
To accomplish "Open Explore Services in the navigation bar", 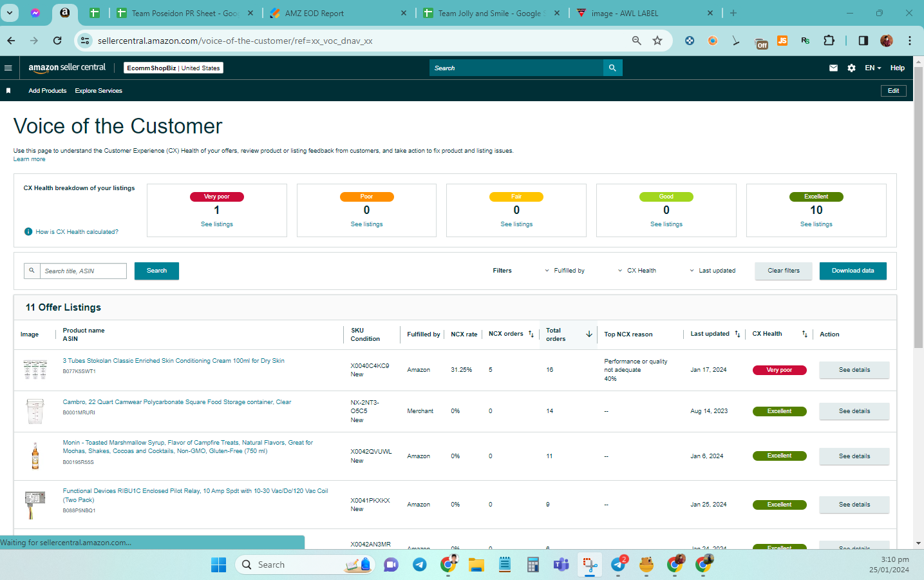I will tap(99, 91).
